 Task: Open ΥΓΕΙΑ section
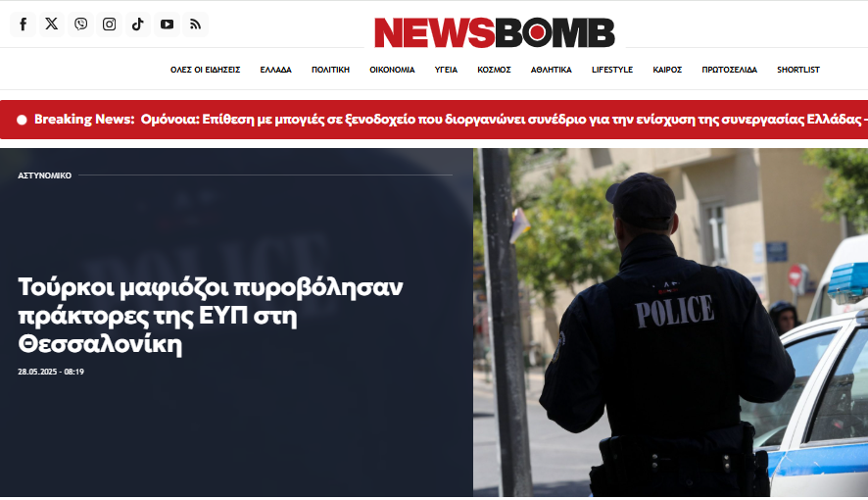click(446, 70)
